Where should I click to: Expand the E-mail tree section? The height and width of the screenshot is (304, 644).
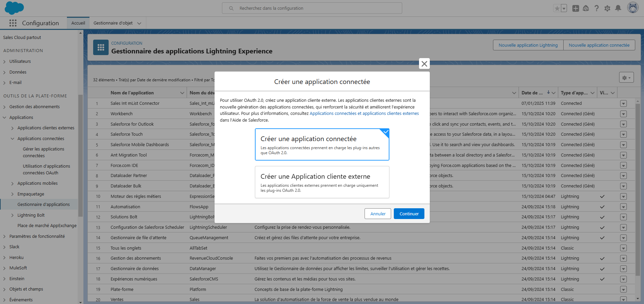pos(4,83)
